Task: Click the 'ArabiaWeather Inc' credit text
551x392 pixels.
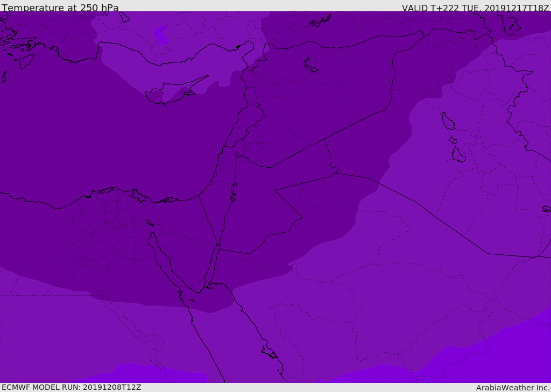Action: pos(513,388)
